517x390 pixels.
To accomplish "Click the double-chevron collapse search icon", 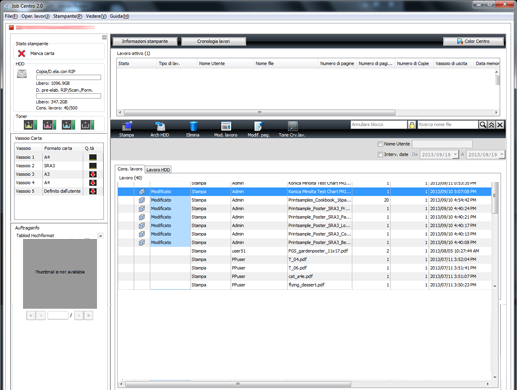I will click(491, 125).
